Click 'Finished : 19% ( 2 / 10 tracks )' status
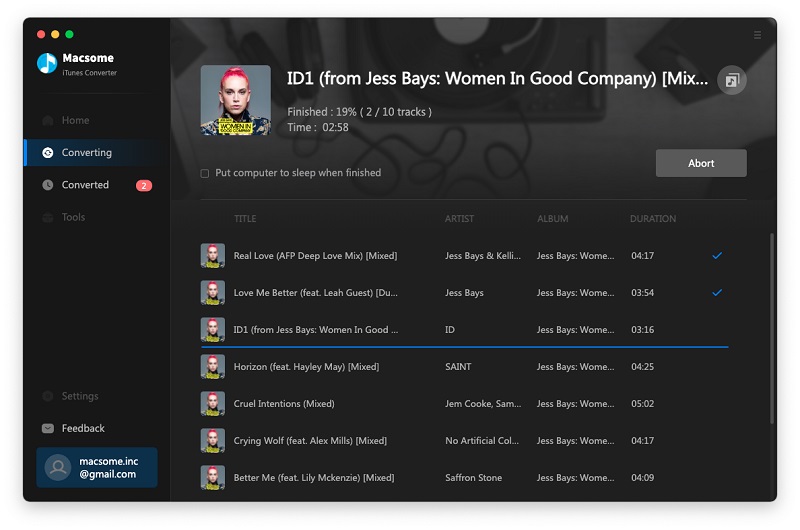This screenshot has height=530, width=800. tap(359, 112)
